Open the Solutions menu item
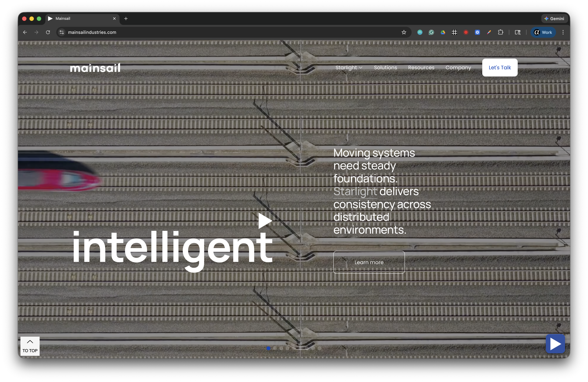 pos(385,67)
